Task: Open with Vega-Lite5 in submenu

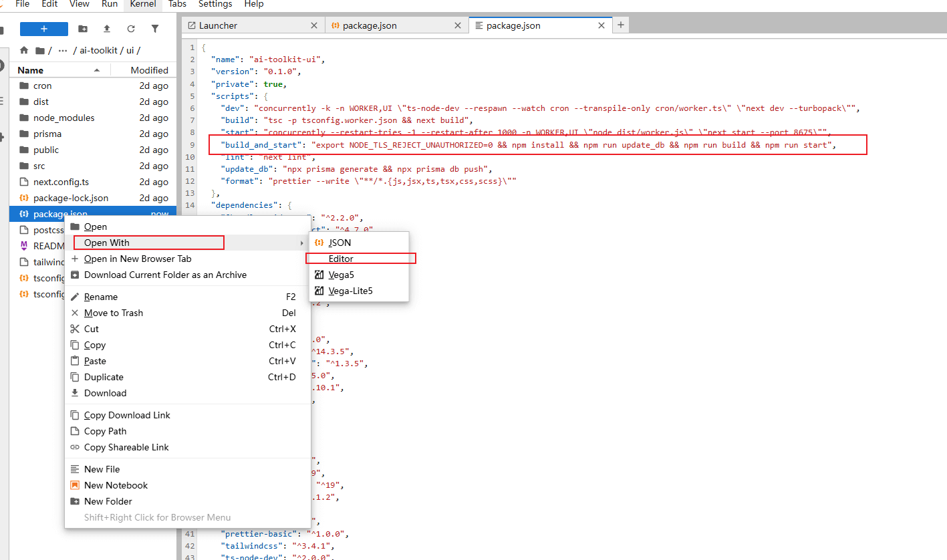Action: click(359, 291)
